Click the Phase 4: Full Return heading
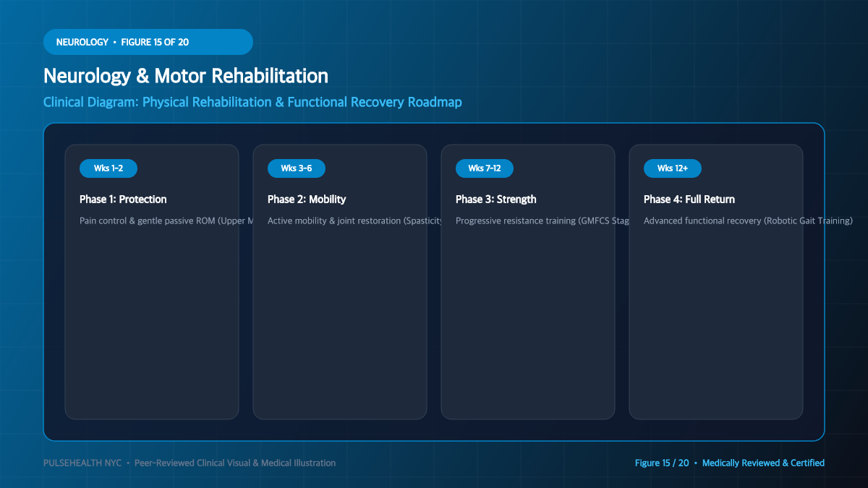This screenshot has width=868, height=488. (x=689, y=200)
